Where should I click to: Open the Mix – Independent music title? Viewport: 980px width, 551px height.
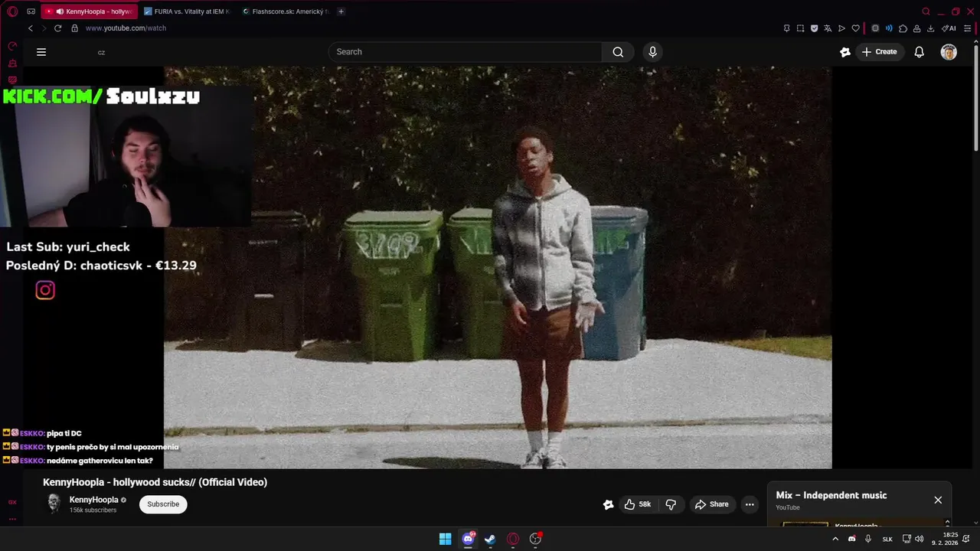(831, 495)
